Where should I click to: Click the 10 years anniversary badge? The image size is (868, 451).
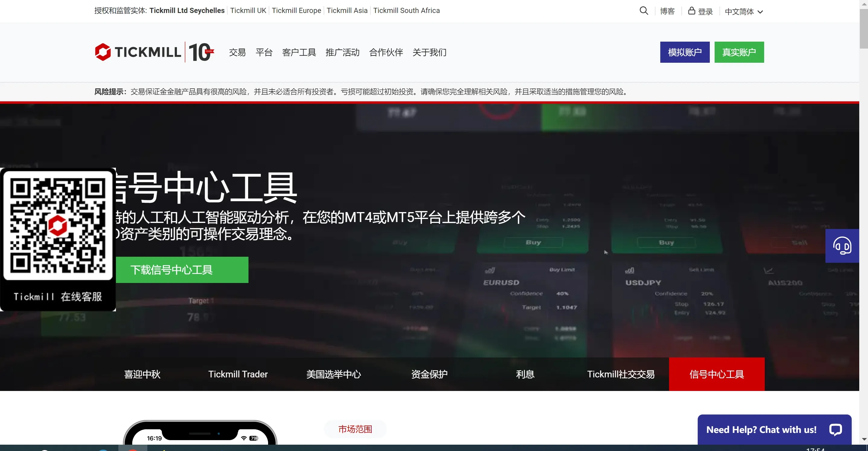201,52
